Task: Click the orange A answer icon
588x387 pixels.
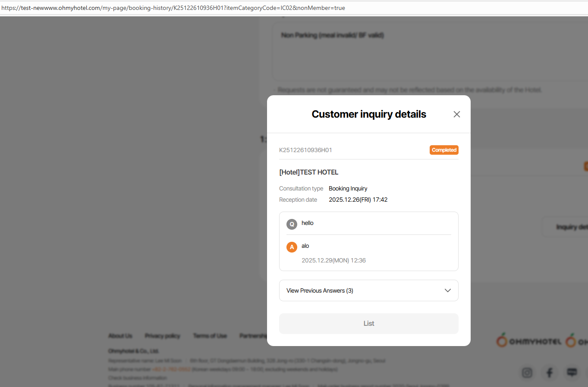Action: pos(292,247)
